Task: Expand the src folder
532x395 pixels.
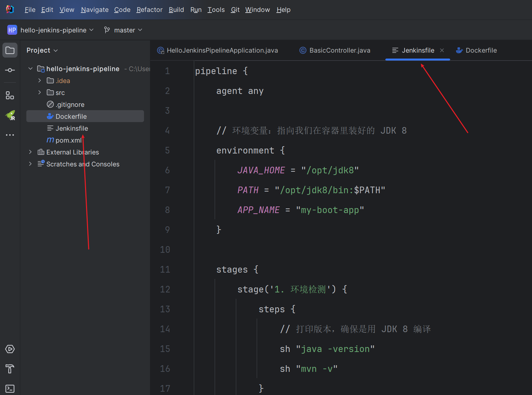Action: (40, 93)
